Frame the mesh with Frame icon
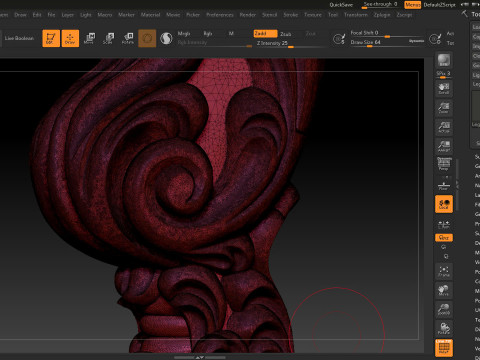 pos(444,271)
